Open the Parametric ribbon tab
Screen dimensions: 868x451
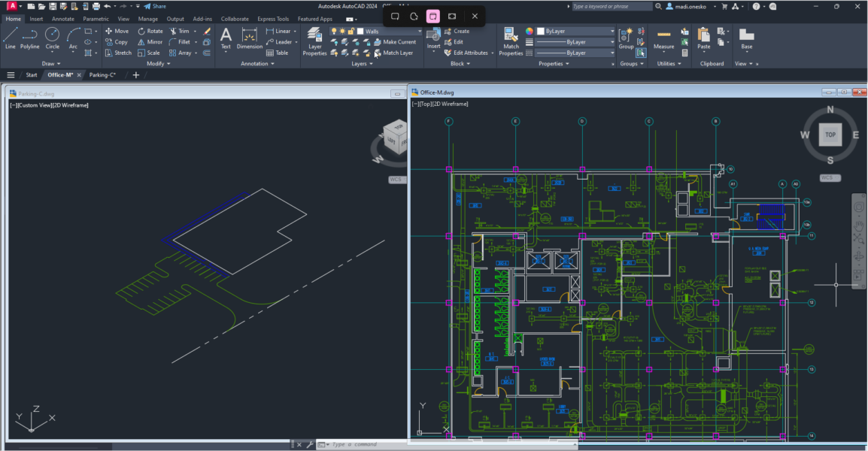96,19
